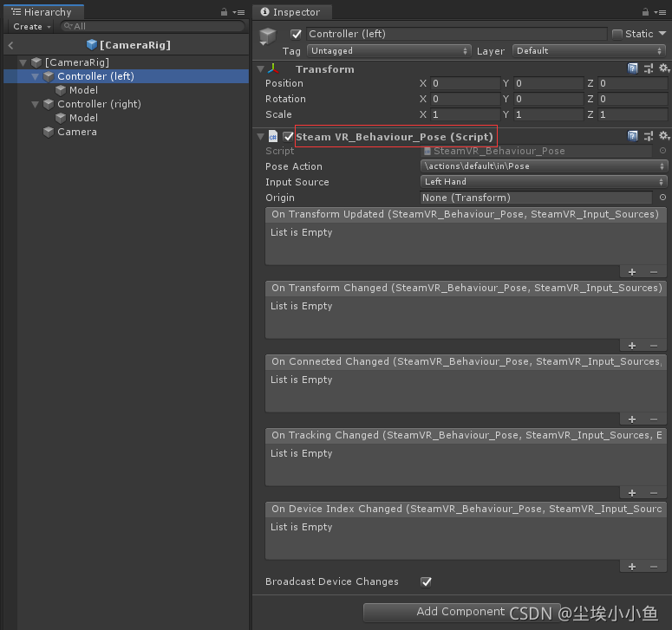Remove listener from On Connected Changed
The image size is (672, 630).
(654, 419)
